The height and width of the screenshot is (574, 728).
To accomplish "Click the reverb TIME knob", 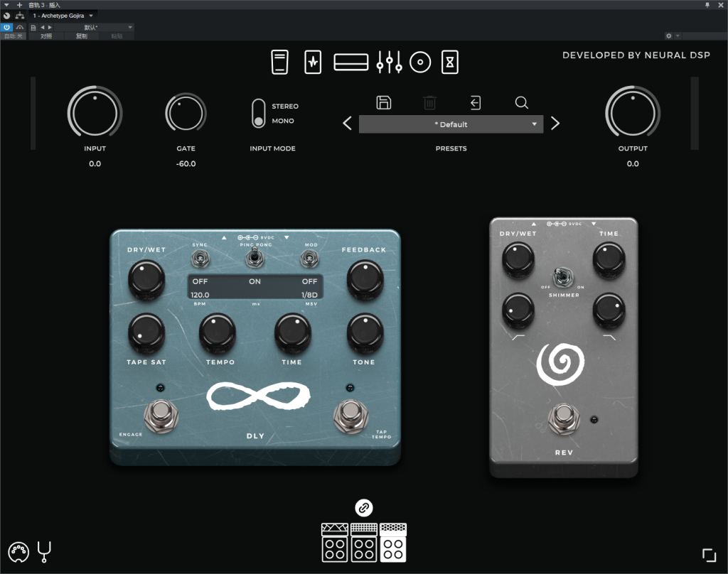I will pos(609,259).
